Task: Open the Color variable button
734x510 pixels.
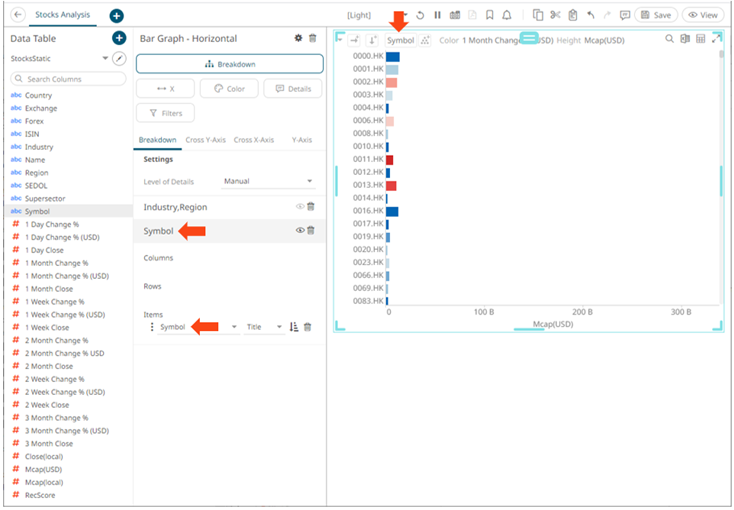Action: pos(229,88)
